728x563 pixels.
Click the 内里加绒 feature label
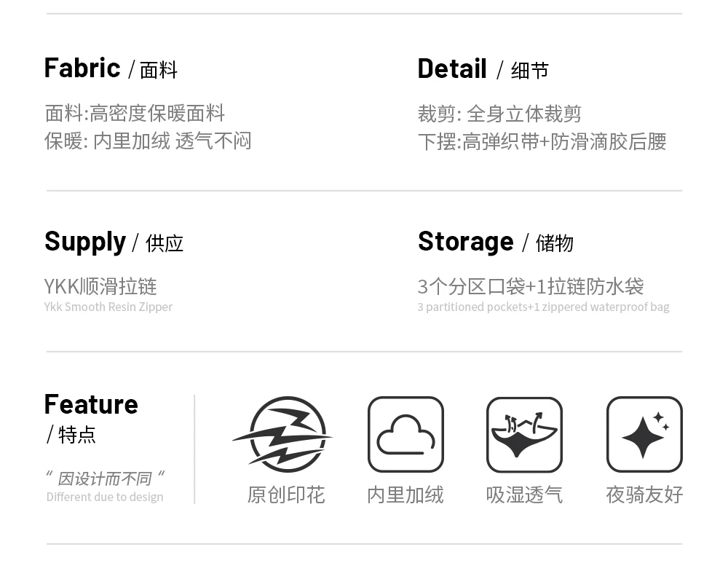coord(405,495)
